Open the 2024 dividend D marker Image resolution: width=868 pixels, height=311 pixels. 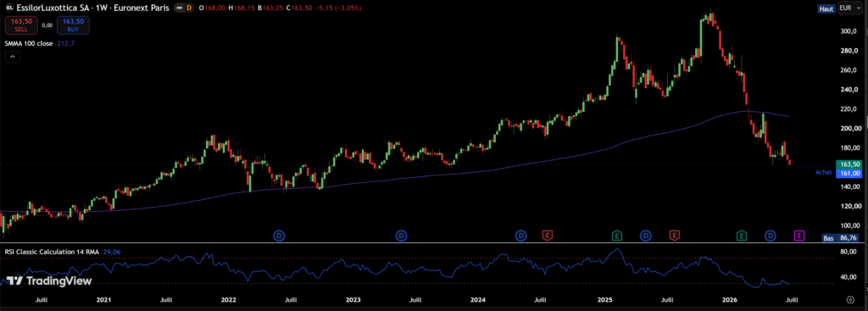(x=521, y=236)
